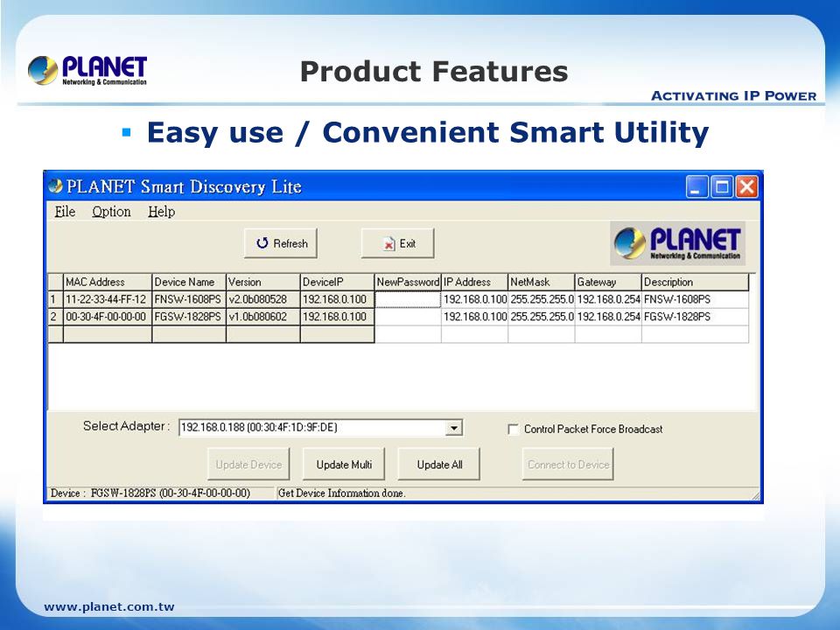Screen dimensions: 840x630
Task: Click MAC address 00-30-4F-00-00-00
Action: coord(108,317)
